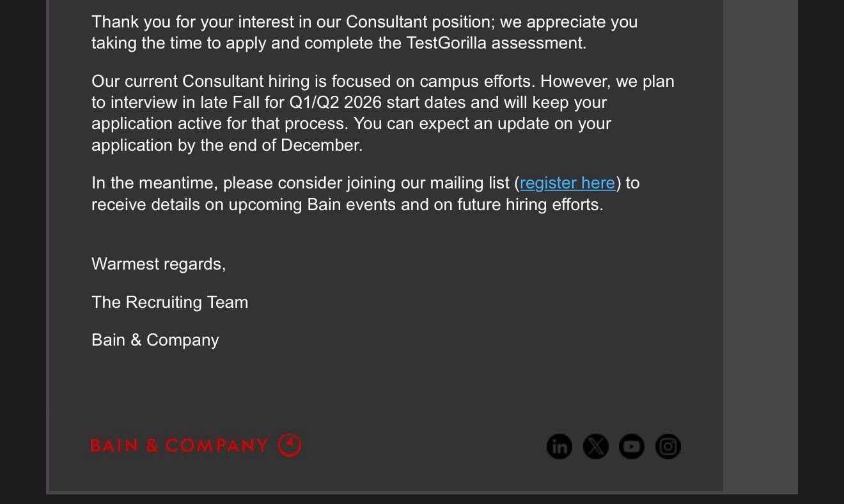
Task: Open Bain's LinkedIn page icon
Action: [x=559, y=447]
